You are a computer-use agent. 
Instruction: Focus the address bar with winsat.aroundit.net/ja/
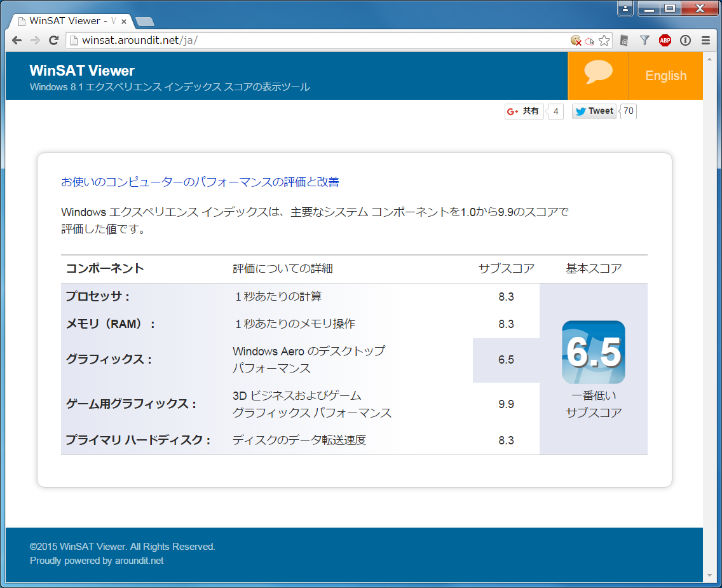[318, 41]
